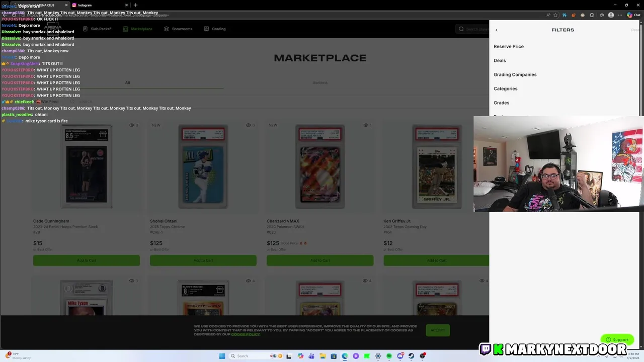Click the Shohei Ohtani card title
Screen dimensions: 644x362
pos(164,221)
